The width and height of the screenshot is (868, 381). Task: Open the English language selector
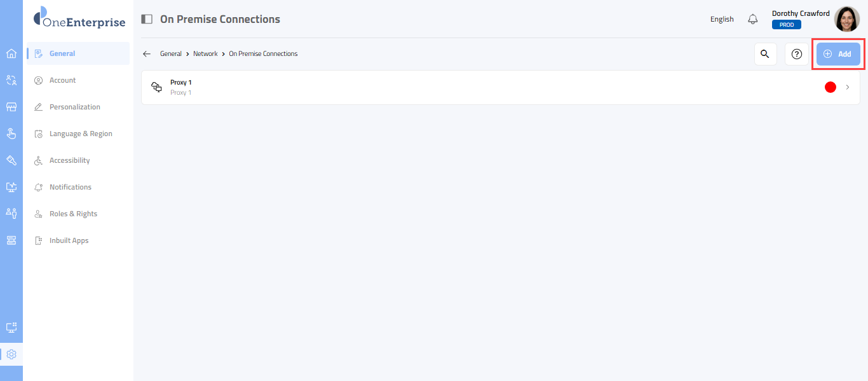[x=722, y=19]
